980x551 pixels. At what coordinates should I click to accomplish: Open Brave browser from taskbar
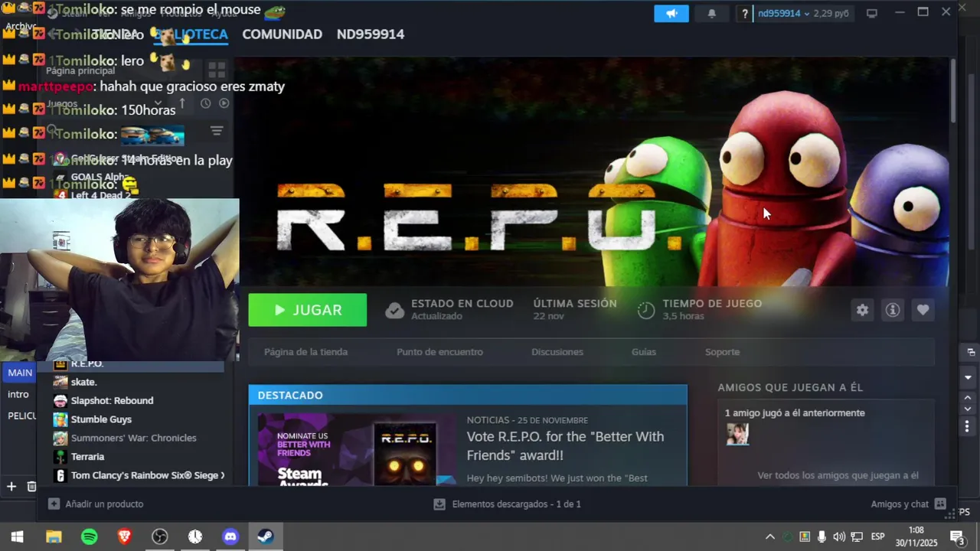click(124, 537)
